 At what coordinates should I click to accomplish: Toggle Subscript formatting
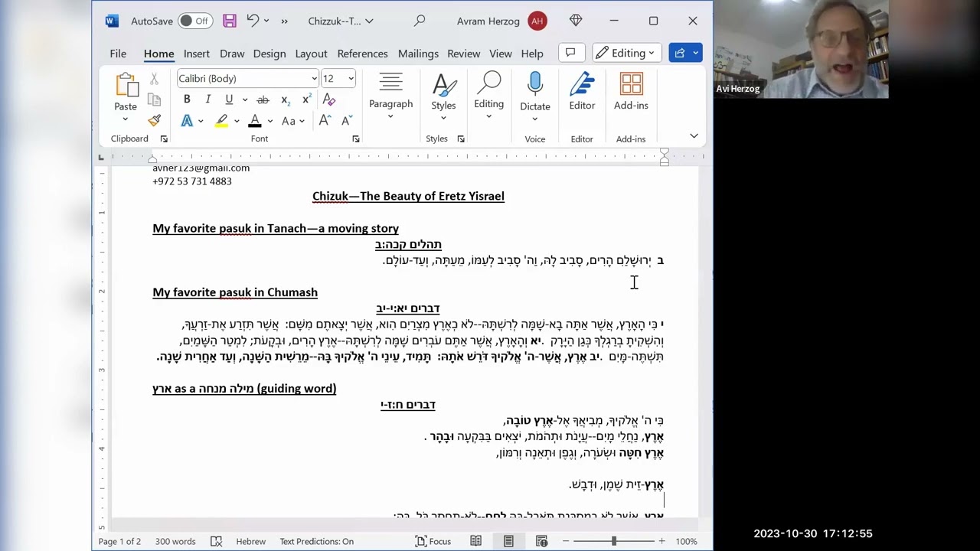click(x=285, y=99)
